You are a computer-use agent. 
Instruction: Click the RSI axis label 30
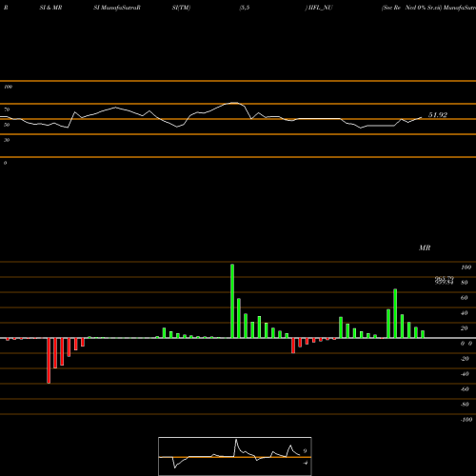pos(7,140)
